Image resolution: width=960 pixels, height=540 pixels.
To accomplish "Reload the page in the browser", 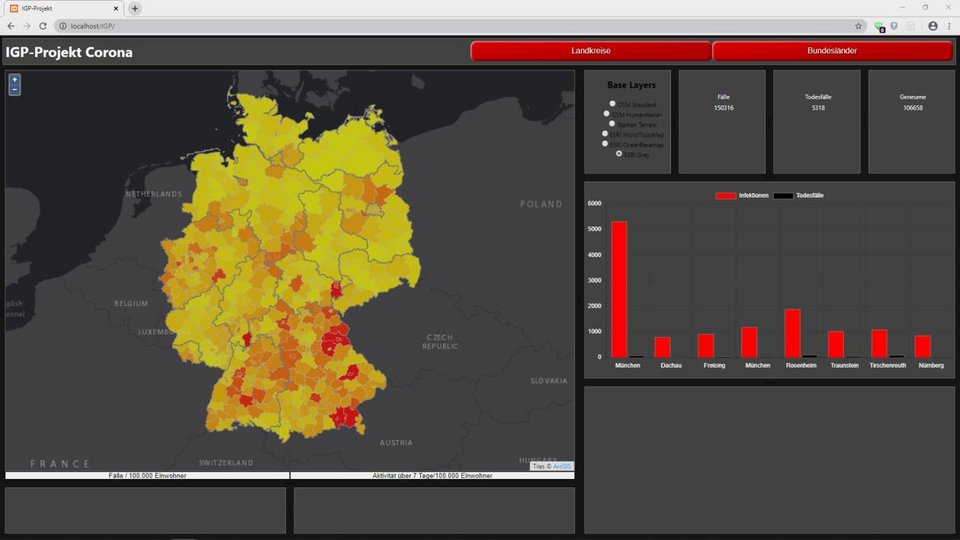I will coord(43,26).
